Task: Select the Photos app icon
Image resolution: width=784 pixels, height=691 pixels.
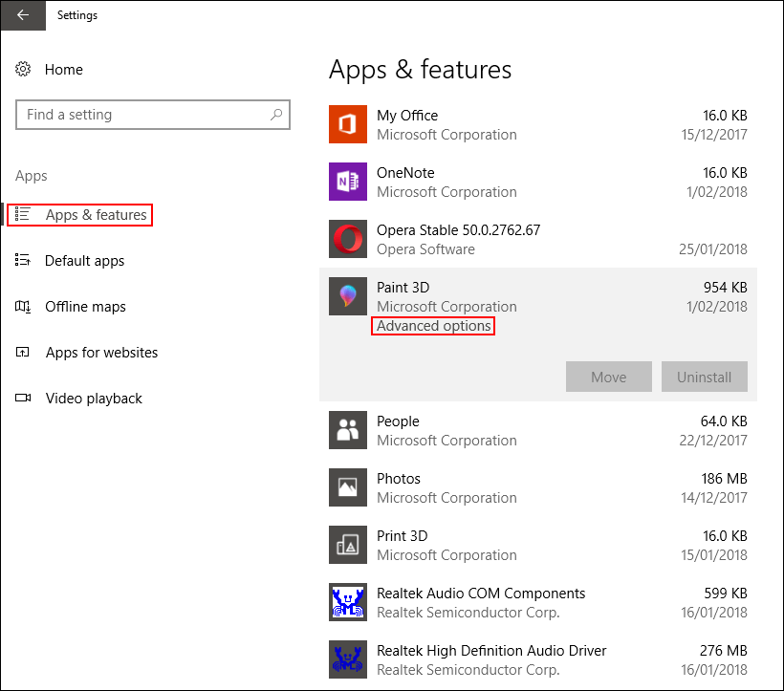Action: click(x=347, y=487)
